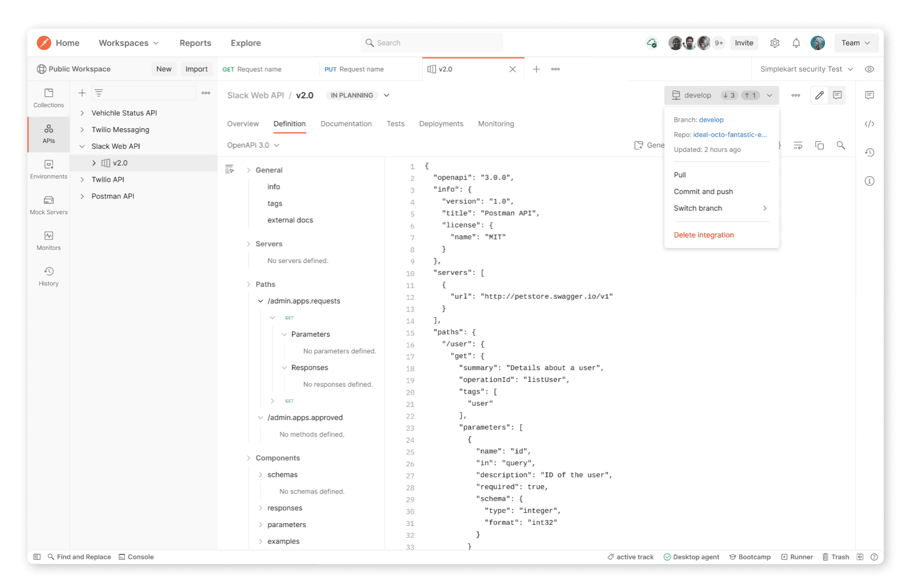Open the IN PLANNING status dropdown arrow

[x=386, y=95]
